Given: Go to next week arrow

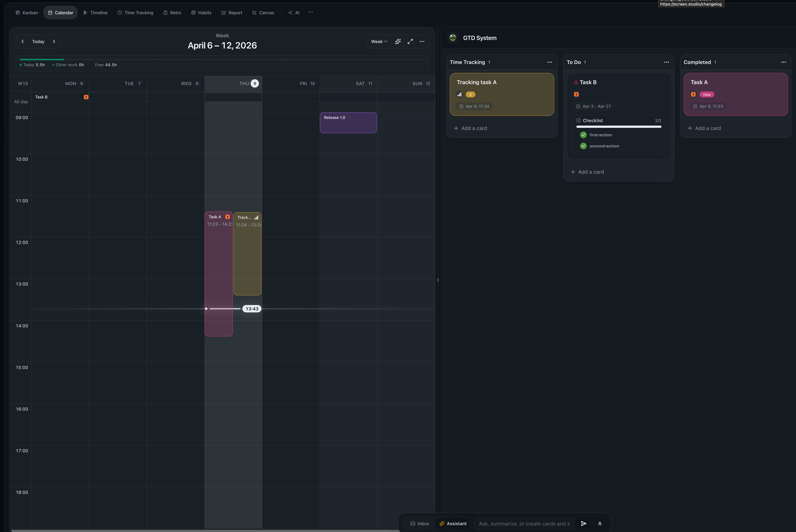Looking at the screenshot, I should [x=54, y=41].
